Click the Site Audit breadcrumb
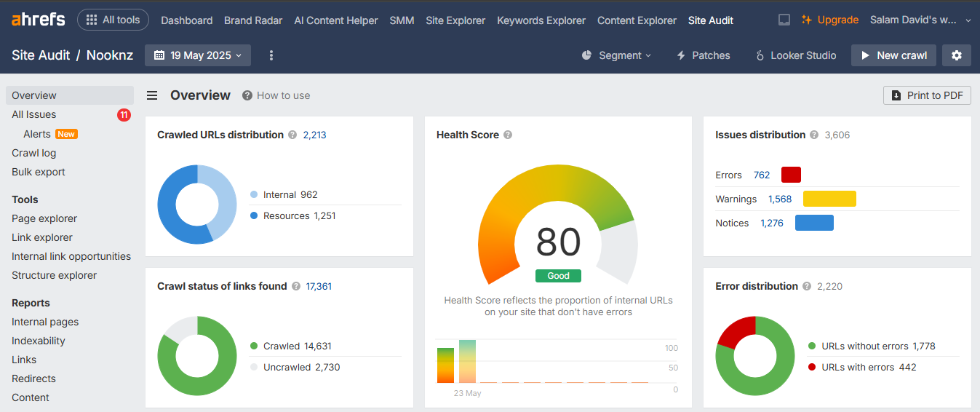Screen dimensions: 980x412 [x=41, y=55]
